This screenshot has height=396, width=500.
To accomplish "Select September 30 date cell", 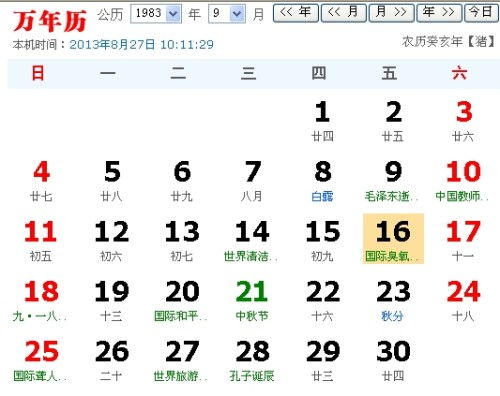I will (x=393, y=360).
